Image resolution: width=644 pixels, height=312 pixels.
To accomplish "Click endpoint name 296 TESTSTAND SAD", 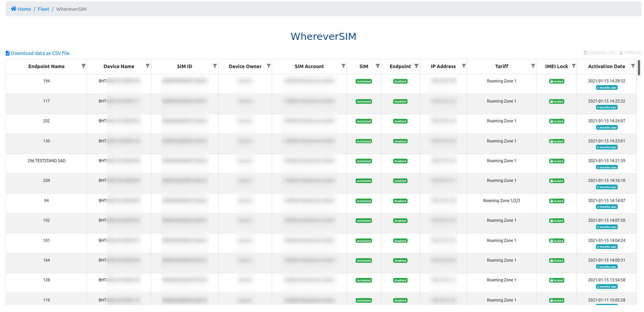I will pos(46,161).
